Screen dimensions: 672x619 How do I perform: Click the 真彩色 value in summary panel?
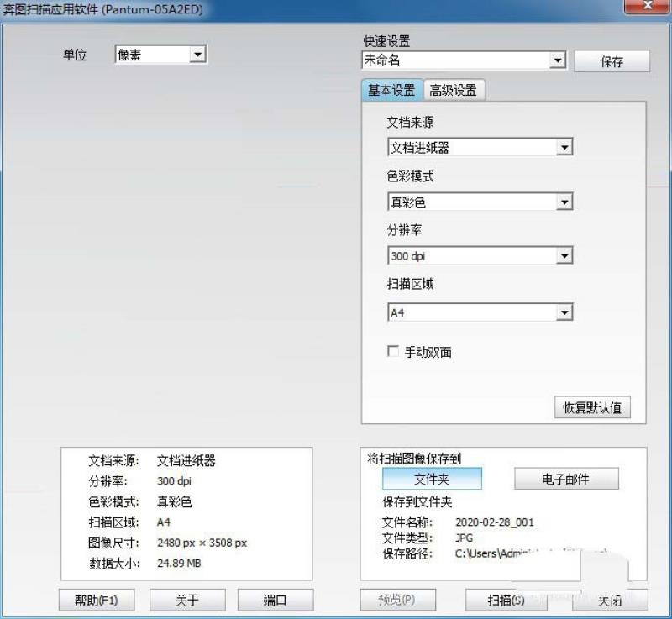pyautogui.click(x=175, y=501)
